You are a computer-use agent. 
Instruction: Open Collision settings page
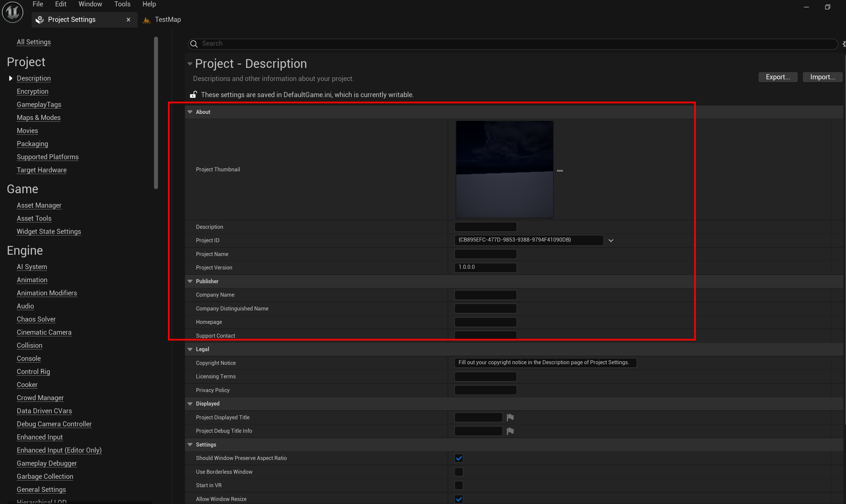click(x=30, y=345)
